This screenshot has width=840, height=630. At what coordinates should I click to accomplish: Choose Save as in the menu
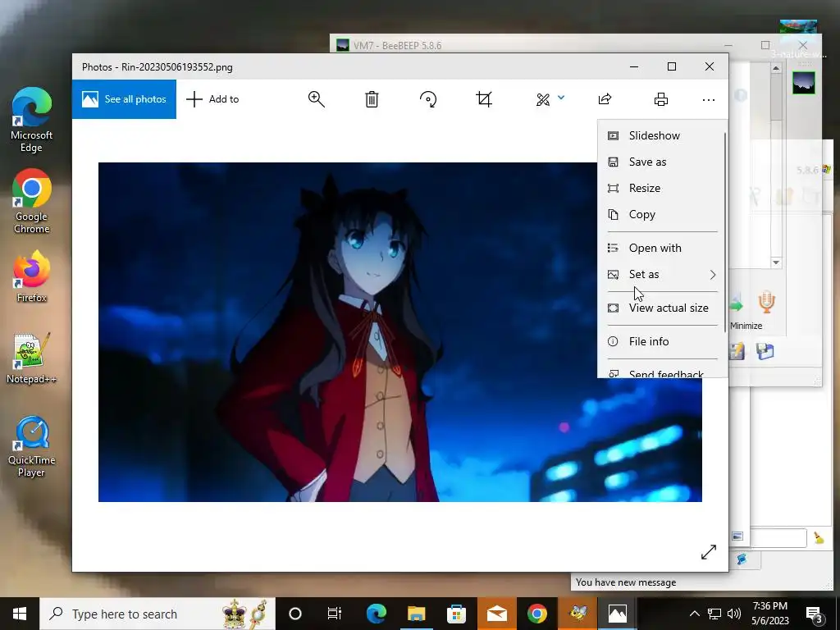pyautogui.click(x=661, y=162)
